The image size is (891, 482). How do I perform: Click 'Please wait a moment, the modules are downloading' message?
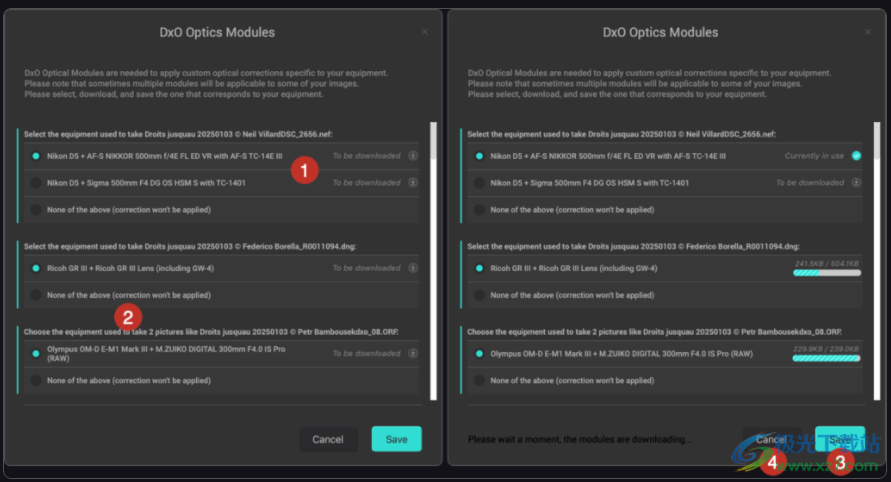pyautogui.click(x=580, y=439)
